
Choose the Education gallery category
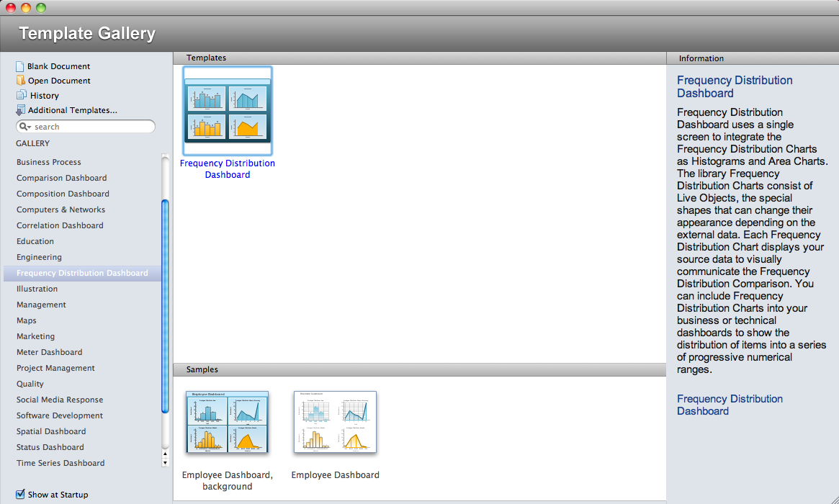click(35, 241)
